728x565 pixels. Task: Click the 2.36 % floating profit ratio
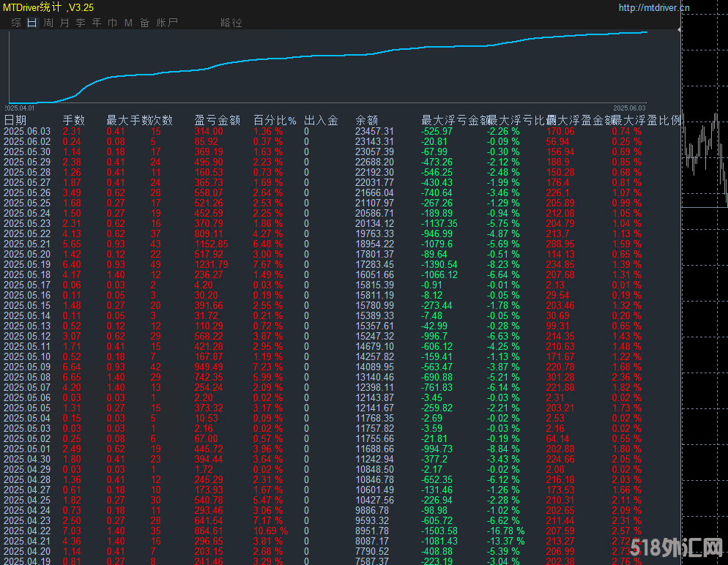coord(627,377)
